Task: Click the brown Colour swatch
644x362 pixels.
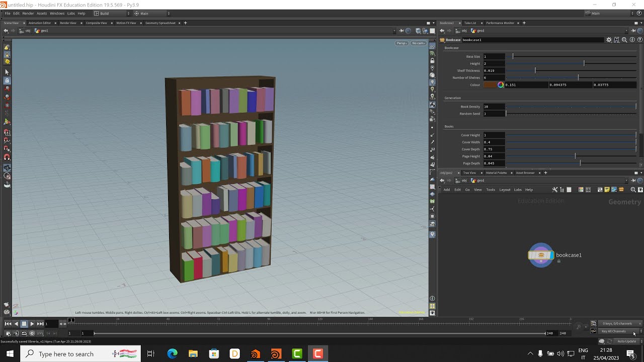Action: [490, 85]
